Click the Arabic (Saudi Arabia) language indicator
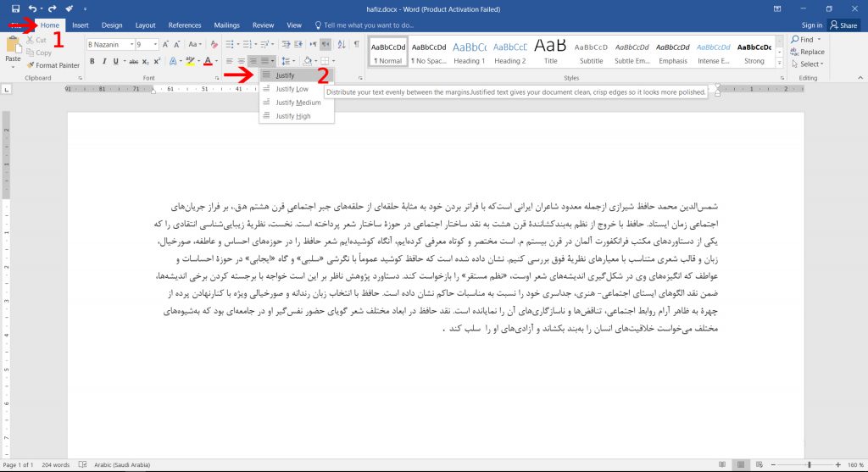868x472 pixels. [122, 465]
